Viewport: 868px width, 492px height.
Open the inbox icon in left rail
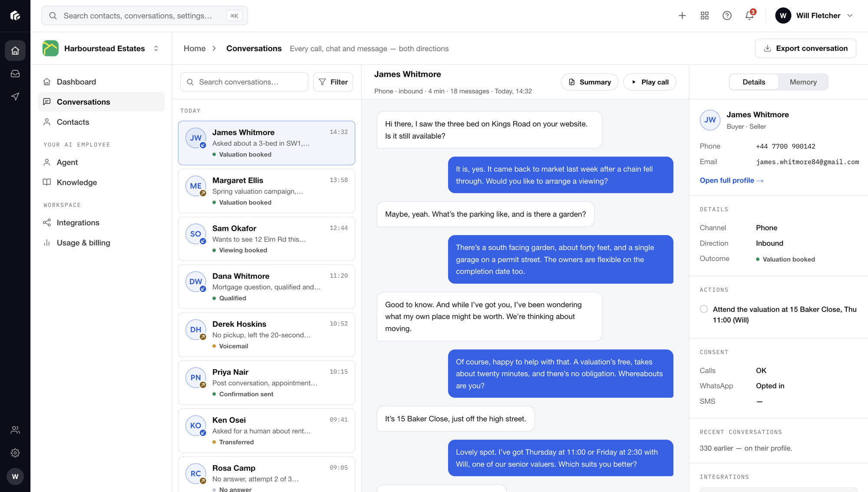(15, 73)
